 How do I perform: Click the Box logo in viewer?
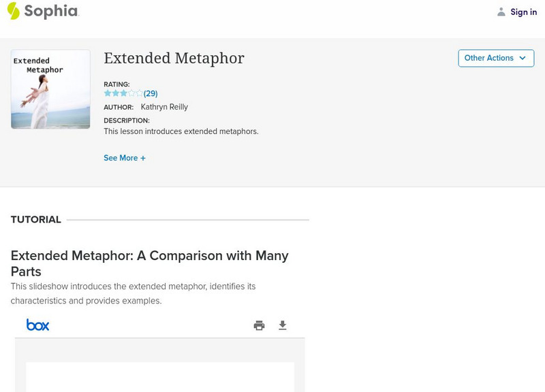point(38,325)
